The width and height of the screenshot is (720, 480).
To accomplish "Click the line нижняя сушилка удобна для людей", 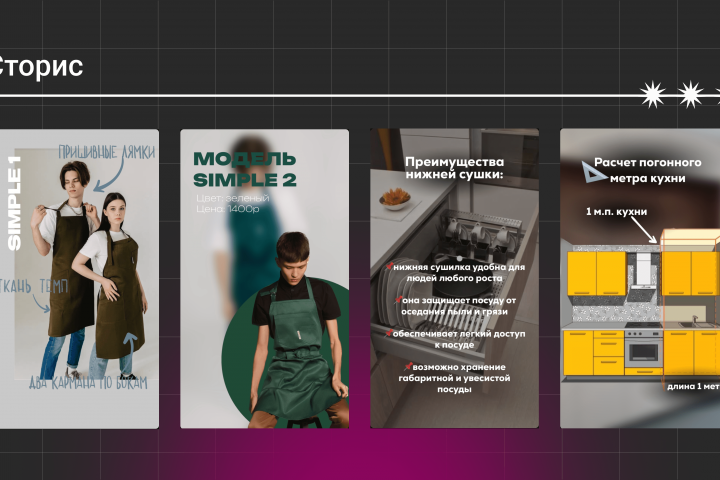I will pos(458,272).
